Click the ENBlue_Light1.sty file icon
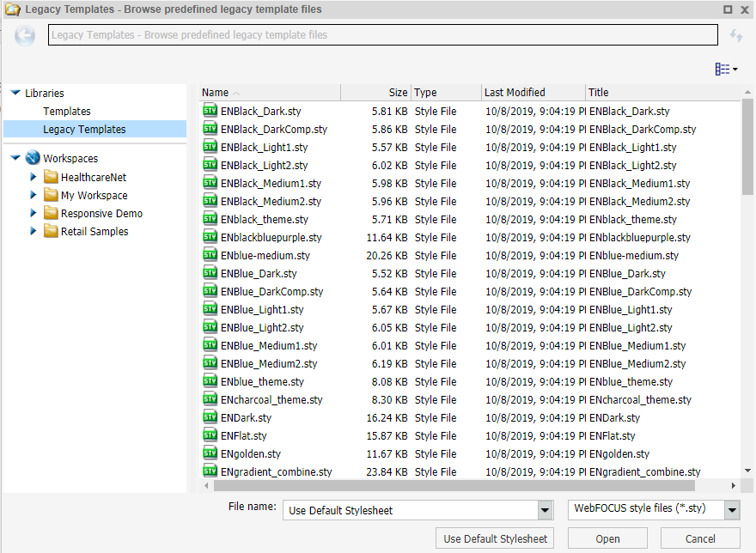 [210, 309]
